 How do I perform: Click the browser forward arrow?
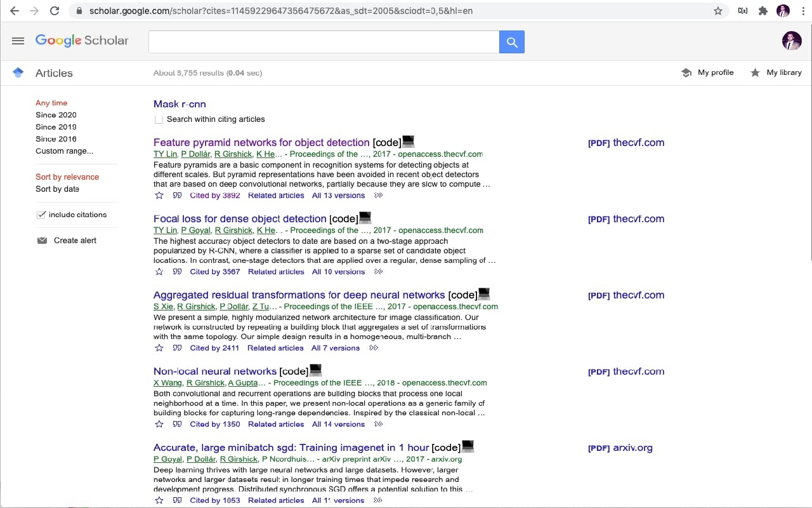coord(34,11)
